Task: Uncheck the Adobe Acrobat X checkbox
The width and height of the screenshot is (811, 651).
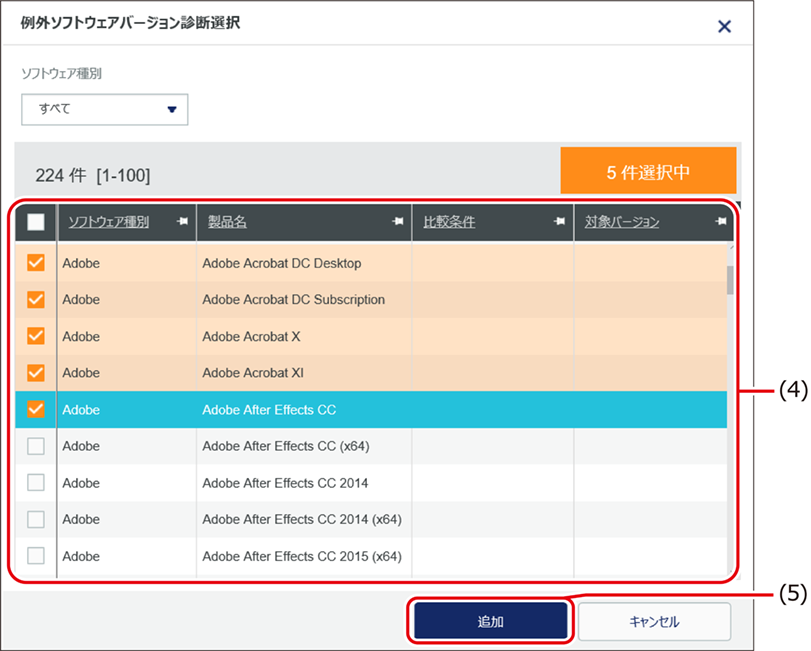Action: pos(36,336)
